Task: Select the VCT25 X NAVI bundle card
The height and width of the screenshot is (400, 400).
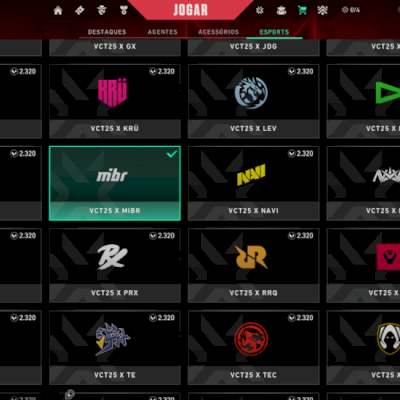Action: pyautogui.click(x=254, y=183)
